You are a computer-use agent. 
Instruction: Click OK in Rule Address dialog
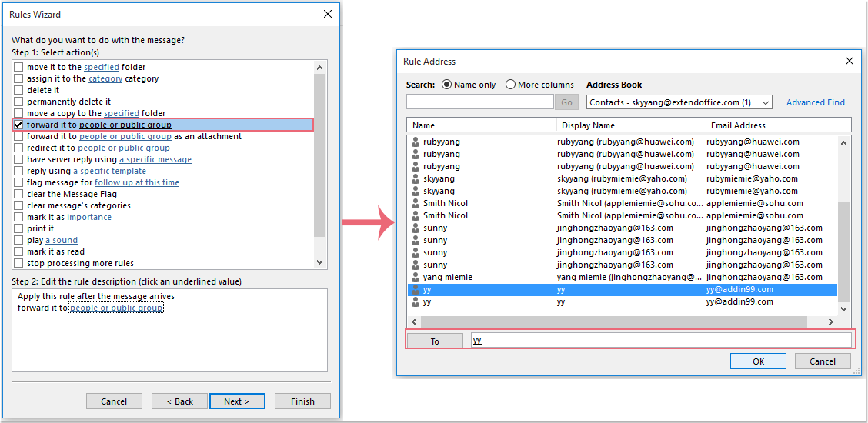758,361
